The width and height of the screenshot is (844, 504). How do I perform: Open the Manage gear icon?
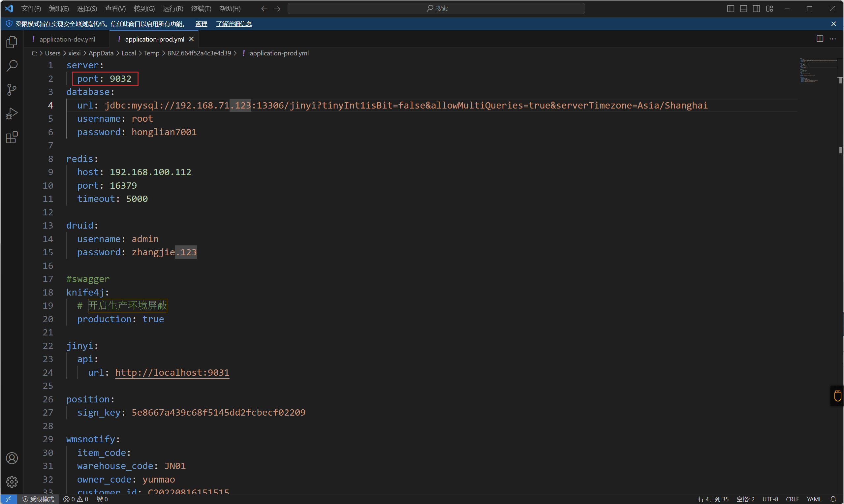point(12,482)
